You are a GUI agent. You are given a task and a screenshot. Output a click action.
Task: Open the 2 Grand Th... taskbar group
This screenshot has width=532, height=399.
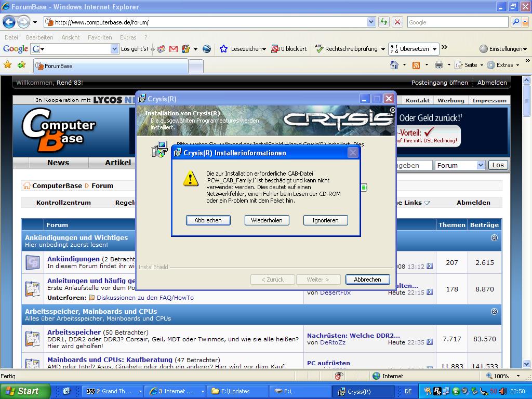[113, 391]
